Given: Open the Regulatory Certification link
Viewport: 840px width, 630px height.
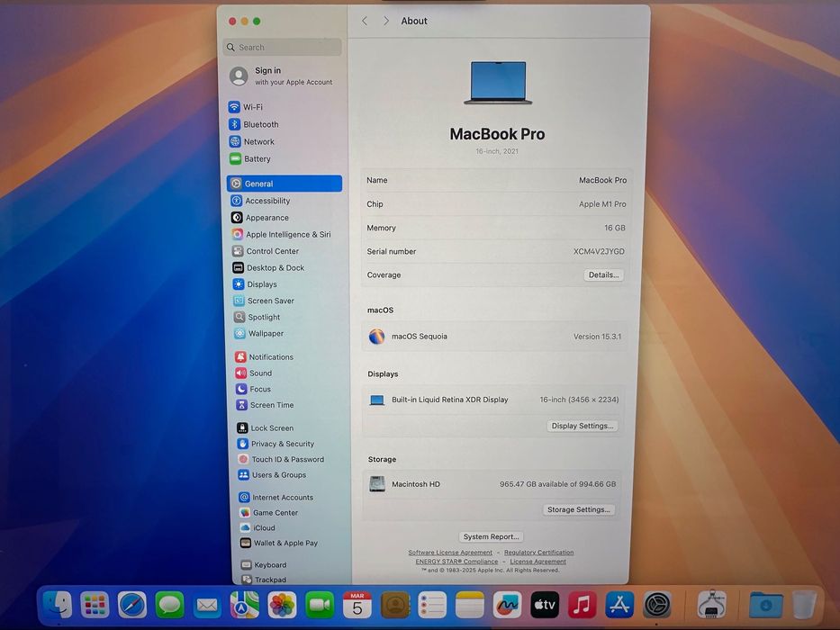Looking at the screenshot, I should pos(538,553).
